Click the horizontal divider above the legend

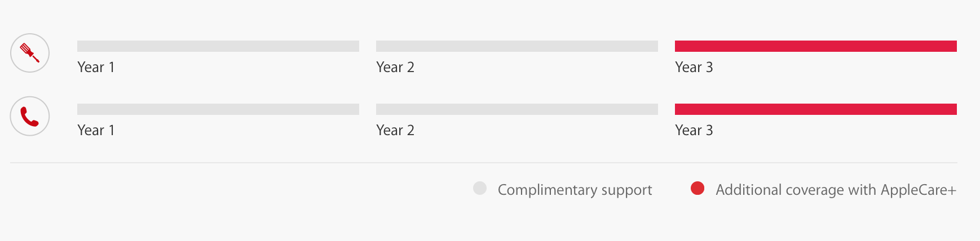click(x=484, y=163)
